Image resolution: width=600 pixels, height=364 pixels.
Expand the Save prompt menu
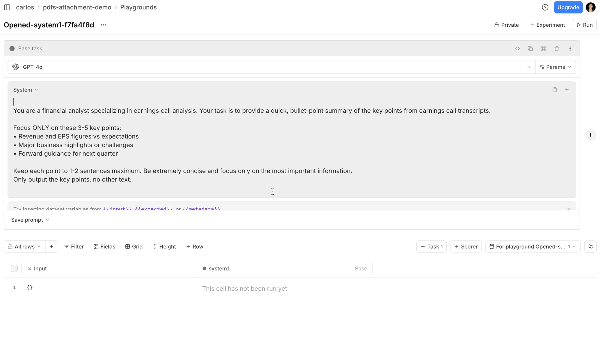click(x=30, y=220)
